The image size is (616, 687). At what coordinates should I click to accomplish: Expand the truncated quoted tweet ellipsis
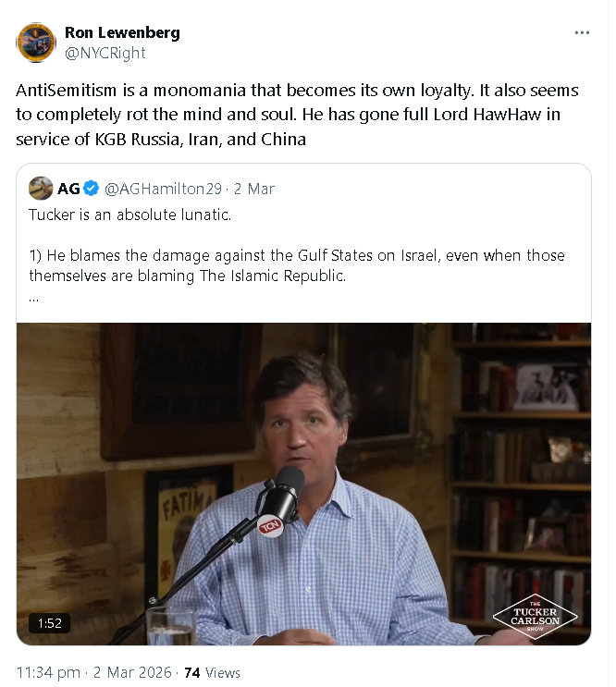pyautogui.click(x=33, y=300)
